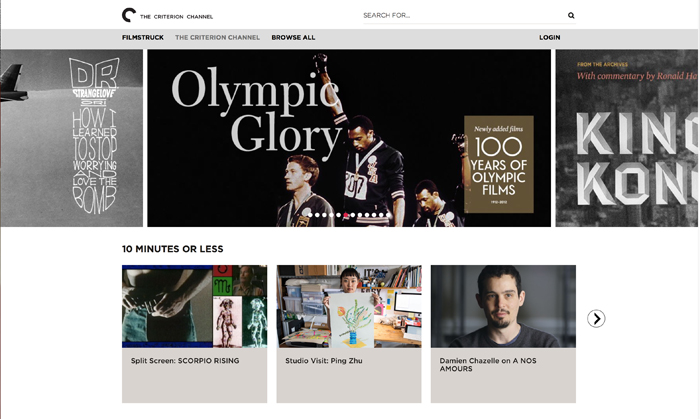Click "Damien Chazelle on A NOS AMOURS" title
The image size is (700, 419).
coord(488,365)
